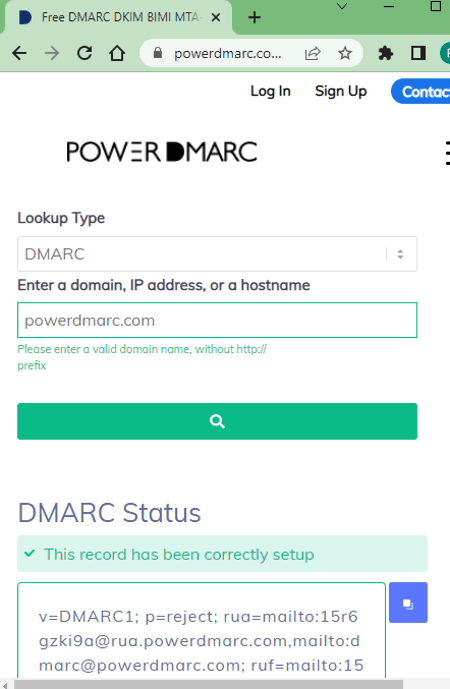
Task: Click the PowerDMARC logo
Action: [x=162, y=152]
